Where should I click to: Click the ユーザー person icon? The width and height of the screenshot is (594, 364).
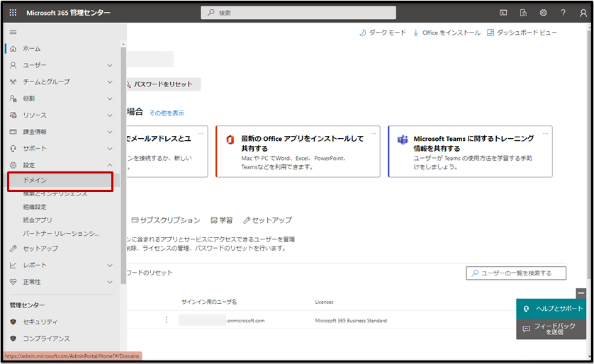click(13, 65)
